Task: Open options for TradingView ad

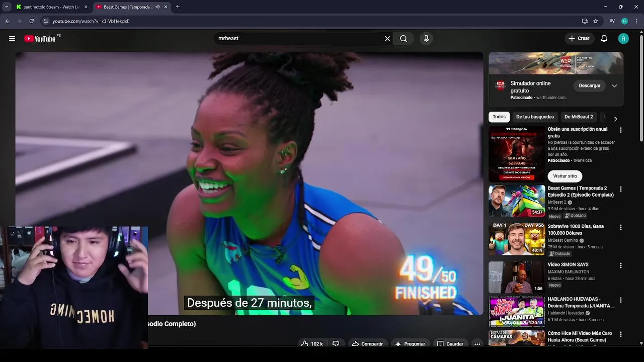Action: 620,130
